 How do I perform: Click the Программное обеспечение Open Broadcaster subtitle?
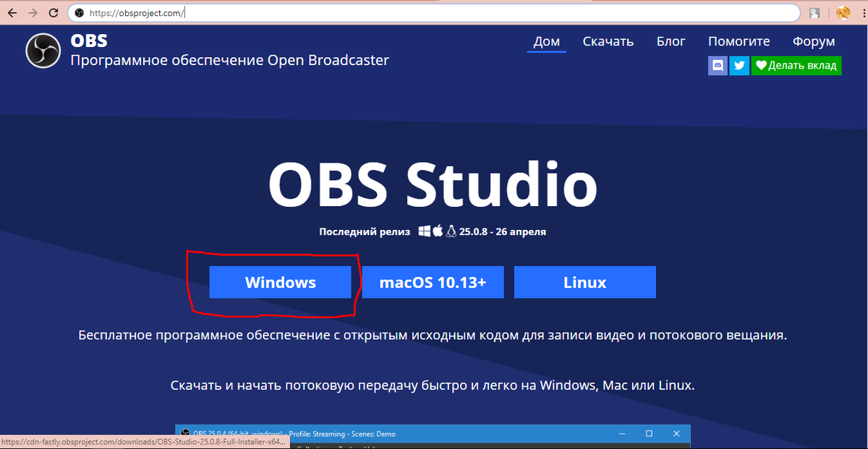230,60
